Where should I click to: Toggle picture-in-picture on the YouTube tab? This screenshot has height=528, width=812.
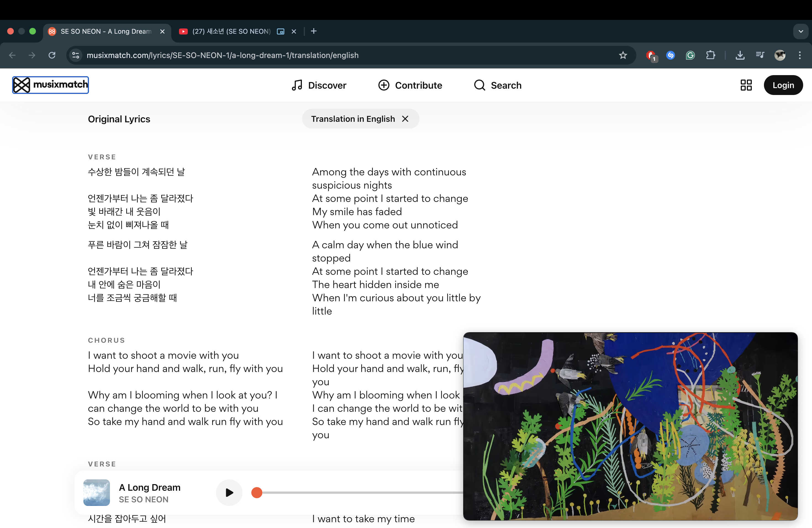[x=280, y=31]
